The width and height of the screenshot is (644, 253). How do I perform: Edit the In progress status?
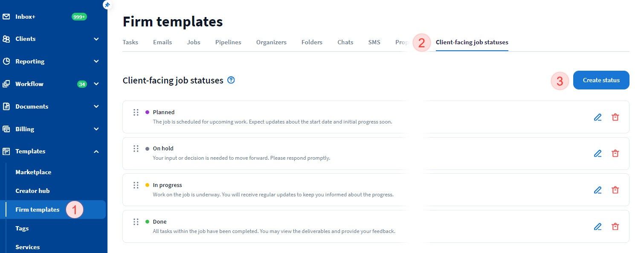pos(598,190)
